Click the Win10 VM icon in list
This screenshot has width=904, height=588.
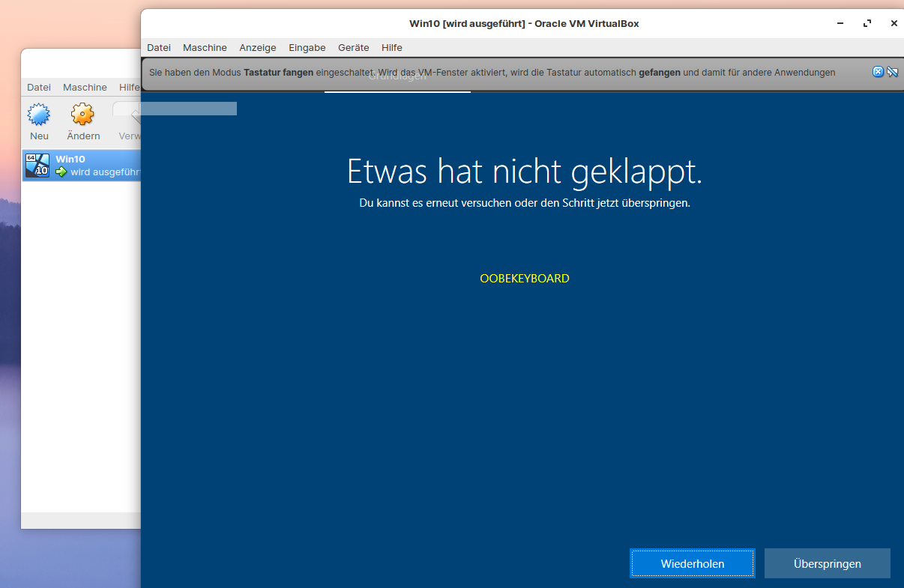[37, 165]
